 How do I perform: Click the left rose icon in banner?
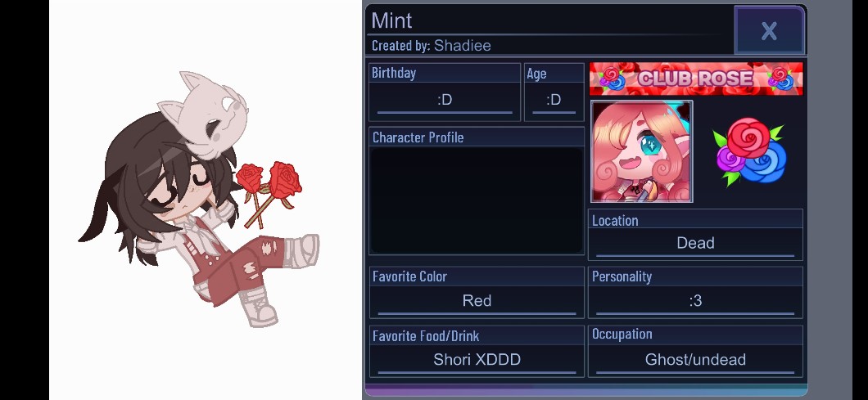pyautogui.click(x=613, y=79)
